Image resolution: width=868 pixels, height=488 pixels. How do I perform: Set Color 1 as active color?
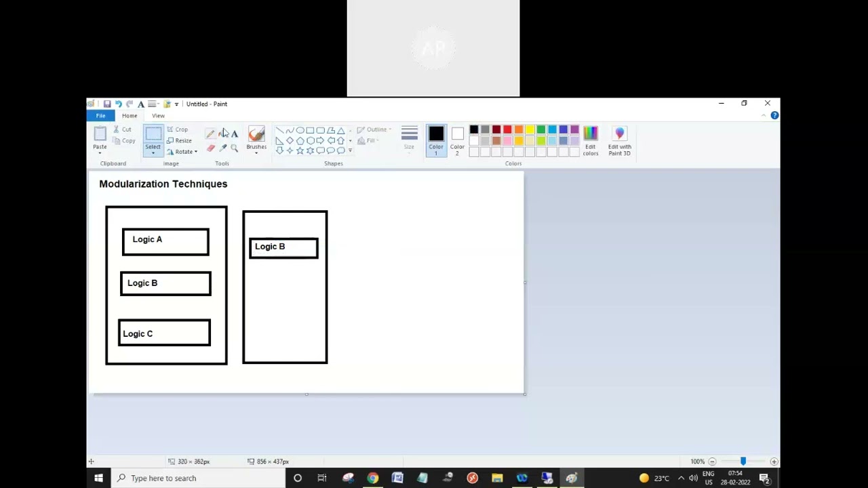[436, 141]
